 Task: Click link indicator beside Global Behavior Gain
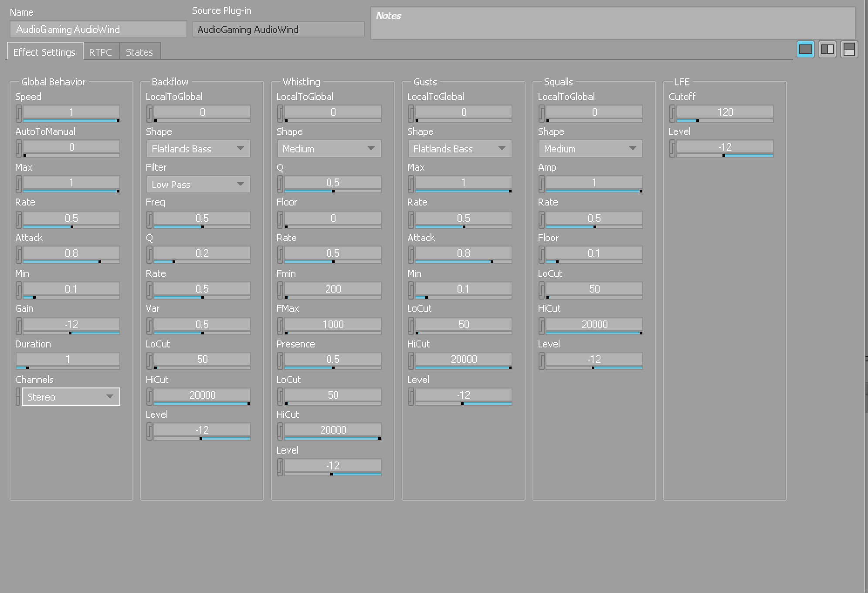[x=19, y=326]
